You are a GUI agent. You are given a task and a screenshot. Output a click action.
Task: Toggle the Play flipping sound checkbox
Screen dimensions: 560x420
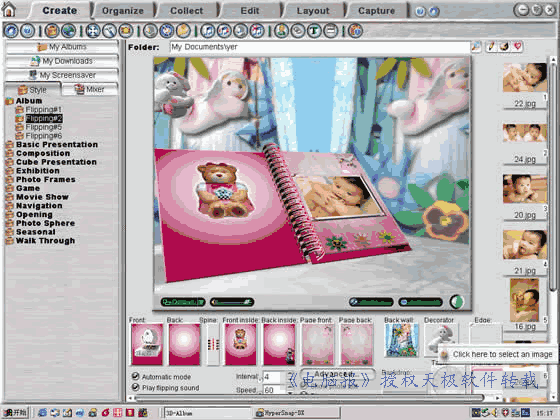135,387
